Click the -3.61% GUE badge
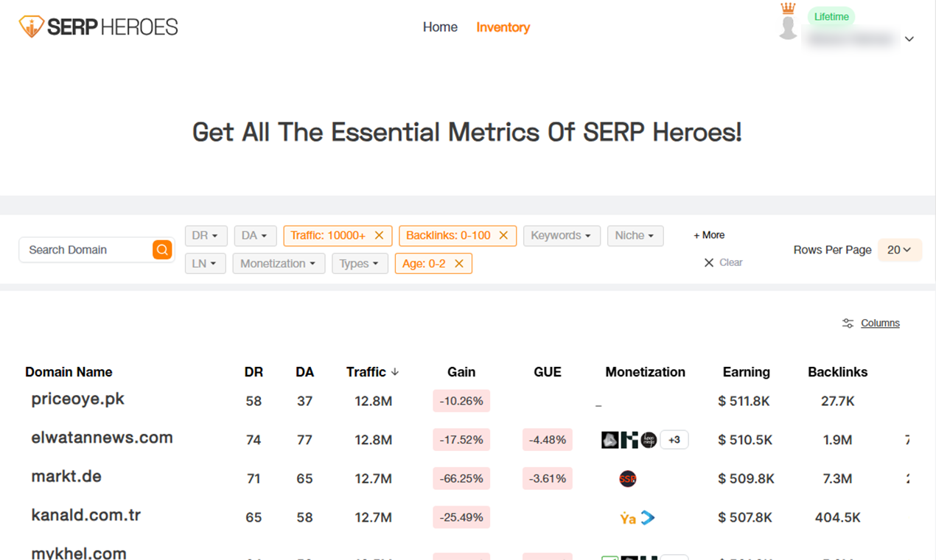 [x=548, y=479]
